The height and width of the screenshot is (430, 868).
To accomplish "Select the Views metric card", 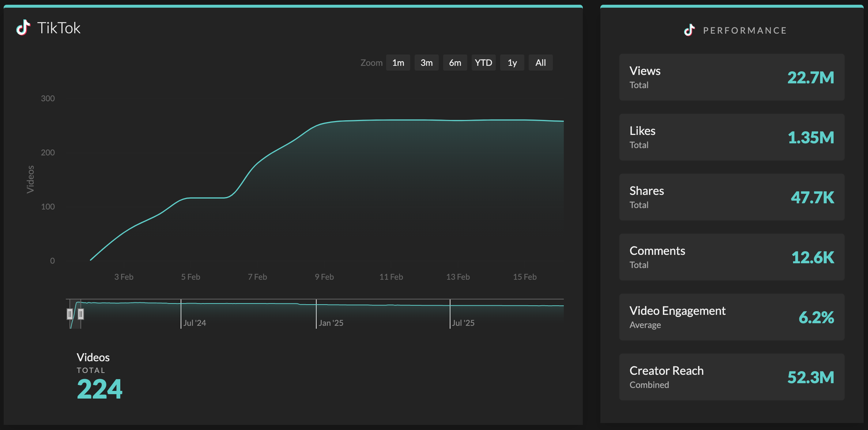I will point(731,77).
